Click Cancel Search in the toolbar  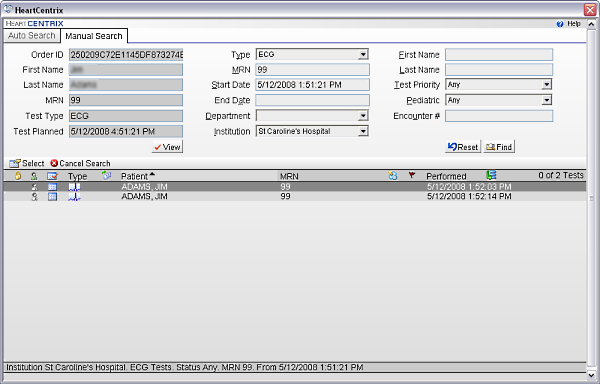[80, 163]
